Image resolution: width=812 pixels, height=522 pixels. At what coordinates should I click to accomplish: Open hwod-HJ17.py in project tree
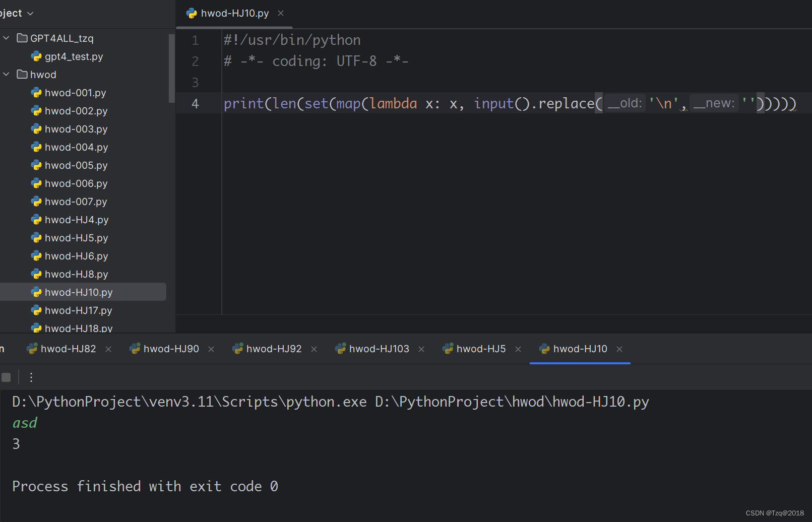[x=78, y=310]
